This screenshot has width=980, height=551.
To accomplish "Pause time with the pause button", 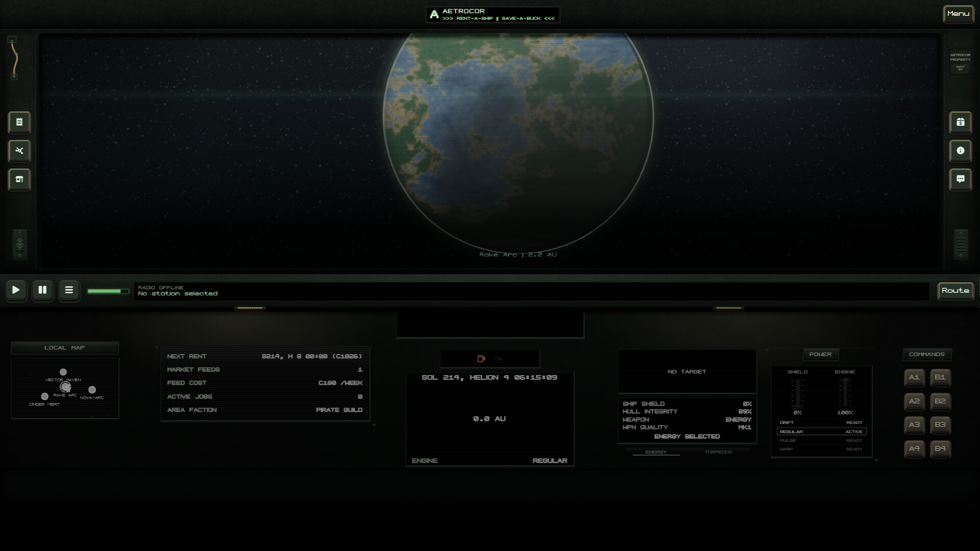I will (x=42, y=290).
